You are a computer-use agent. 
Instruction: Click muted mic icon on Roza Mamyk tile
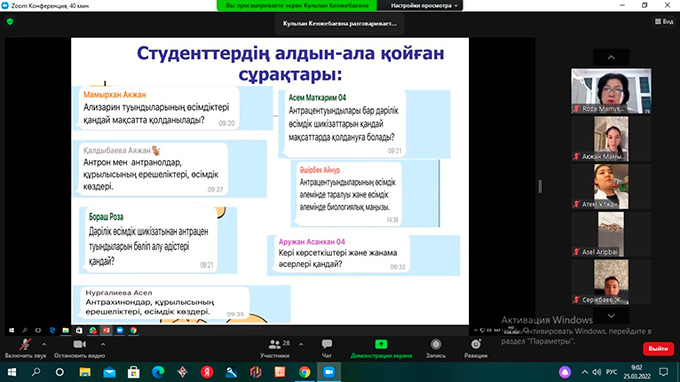[x=576, y=109]
